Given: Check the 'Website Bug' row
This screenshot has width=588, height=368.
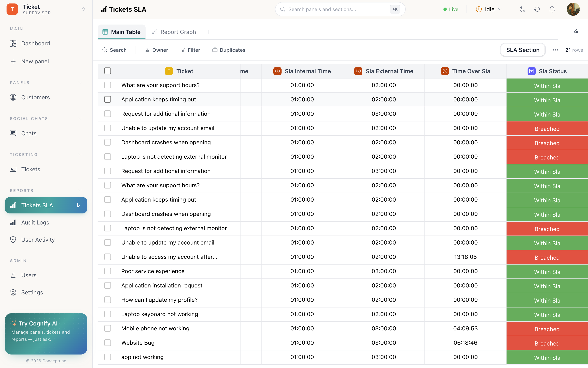Looking at the screenshot, I should pos(108,343).
